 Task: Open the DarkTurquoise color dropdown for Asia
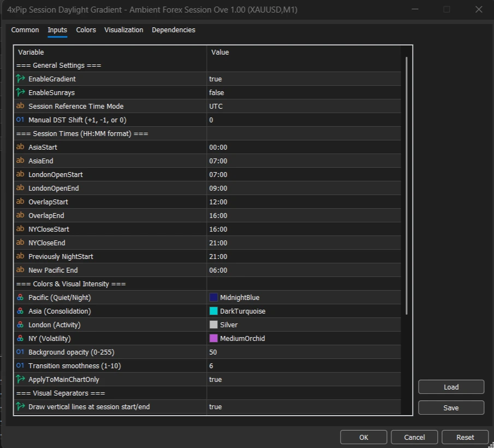tap(242, 311)
